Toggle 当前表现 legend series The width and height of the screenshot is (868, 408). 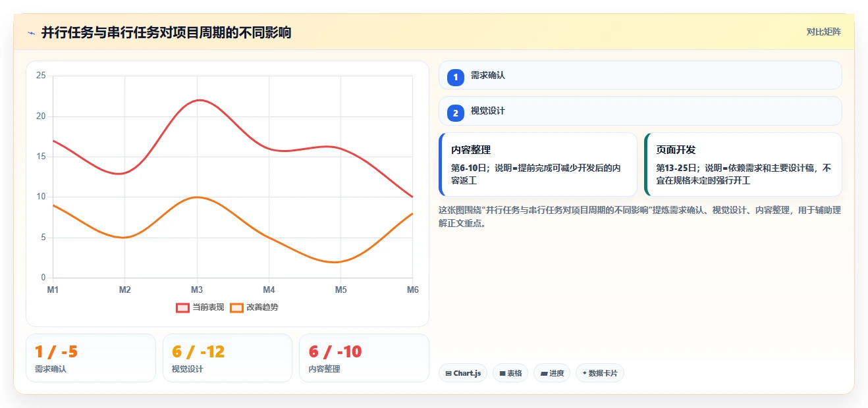(x=200, y=307)
